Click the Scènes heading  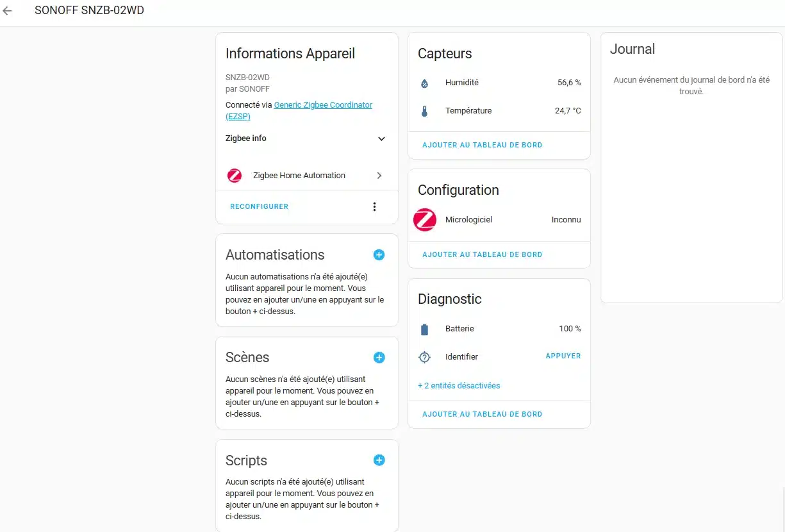pos(247,358)
